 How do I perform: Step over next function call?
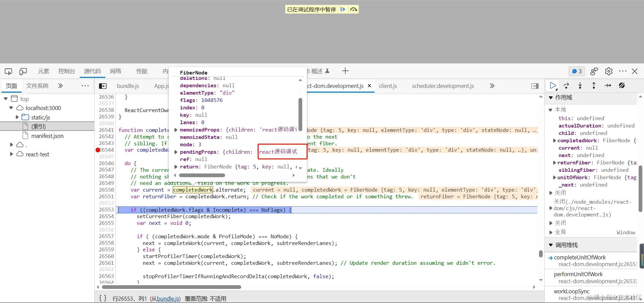pyautogui.click(x=567, y=86)
